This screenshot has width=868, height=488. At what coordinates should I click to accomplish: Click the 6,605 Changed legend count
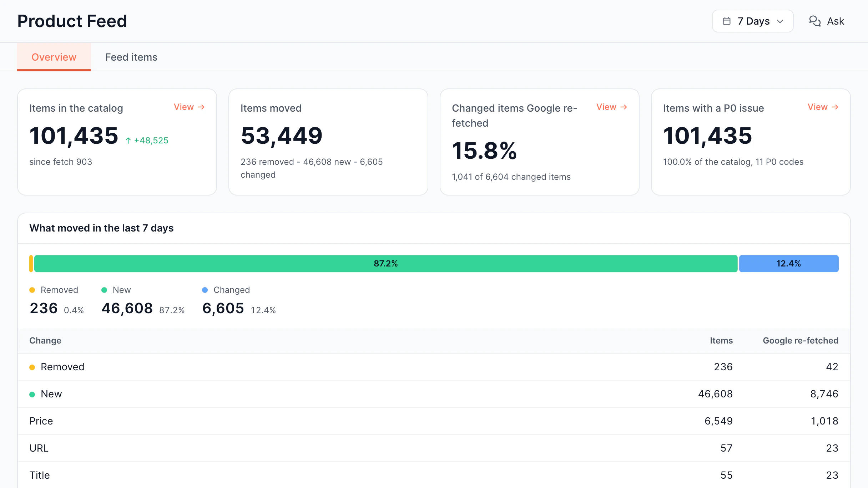223,308
